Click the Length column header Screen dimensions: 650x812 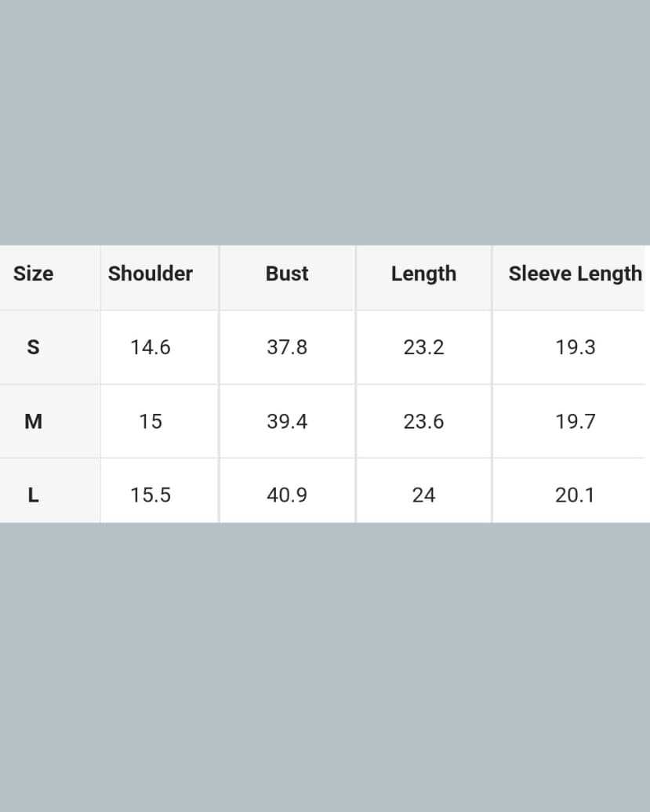(423, 274)
